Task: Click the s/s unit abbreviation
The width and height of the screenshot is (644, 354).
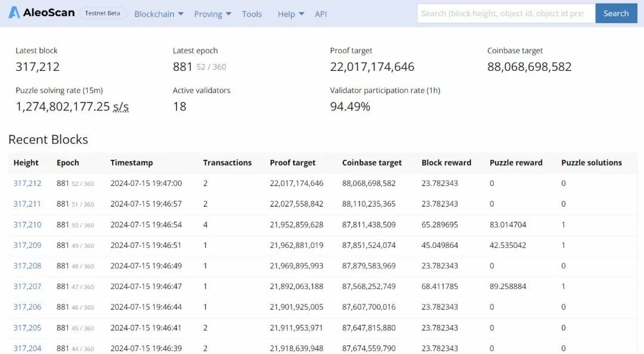Action: 120,107
